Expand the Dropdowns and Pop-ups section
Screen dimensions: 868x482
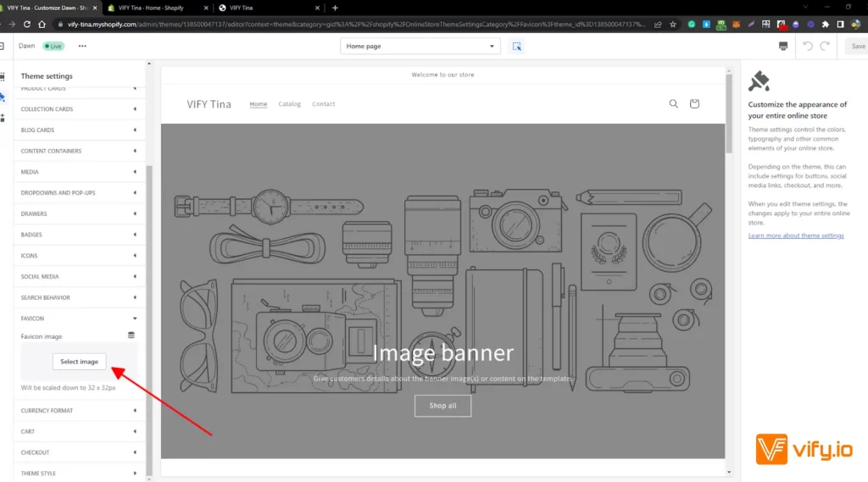(79, 193)
